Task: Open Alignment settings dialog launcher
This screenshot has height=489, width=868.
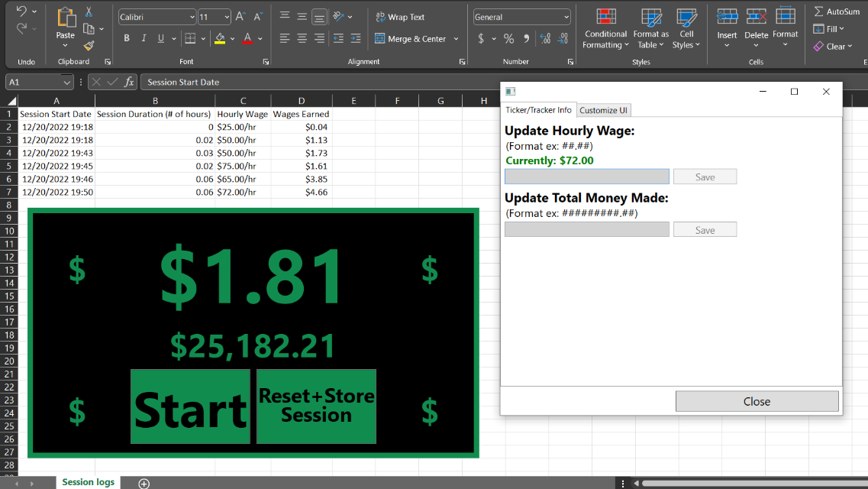Action: pyautogui.click(x=462, y=62)
